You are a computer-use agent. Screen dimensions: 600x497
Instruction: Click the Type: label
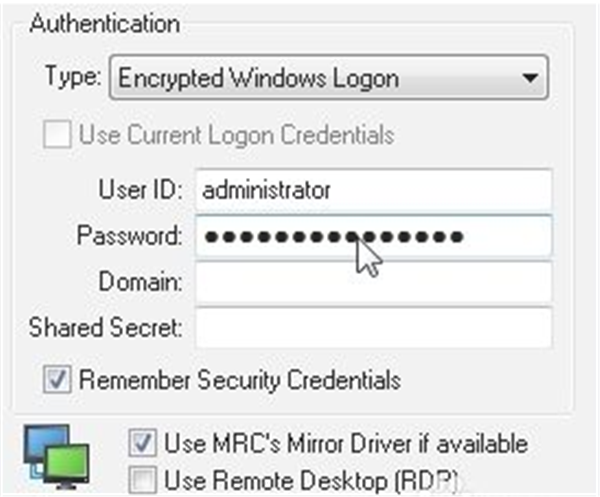[x=73, y=79]
